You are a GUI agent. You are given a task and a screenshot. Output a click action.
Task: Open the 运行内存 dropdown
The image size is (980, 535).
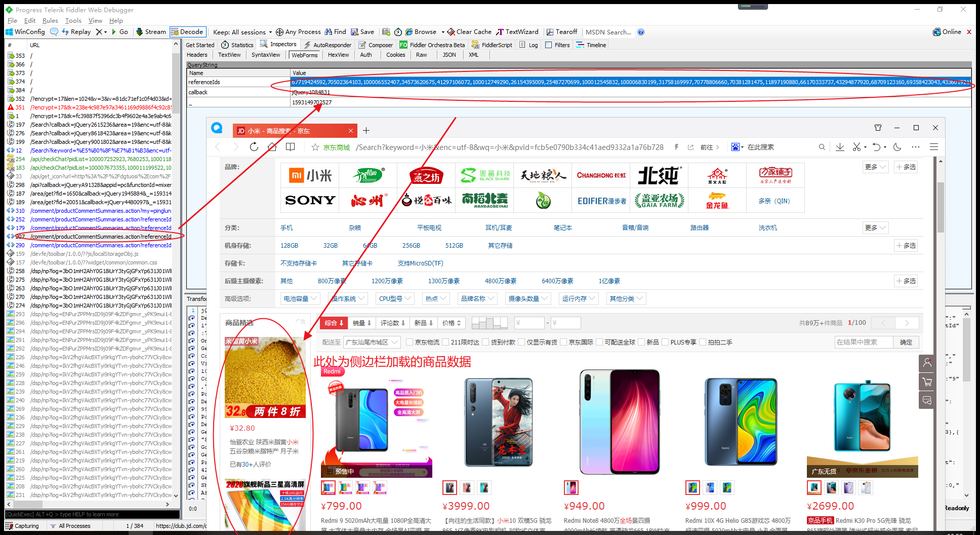click(x=579, y=299)
